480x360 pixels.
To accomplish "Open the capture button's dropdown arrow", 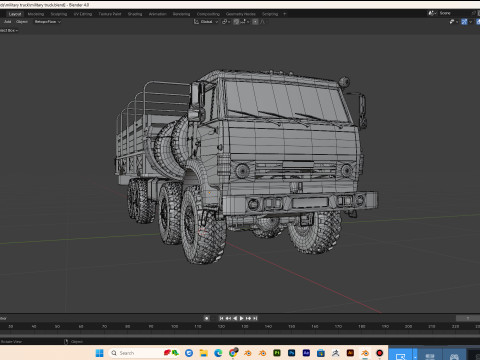I will (x=415, y=355).
